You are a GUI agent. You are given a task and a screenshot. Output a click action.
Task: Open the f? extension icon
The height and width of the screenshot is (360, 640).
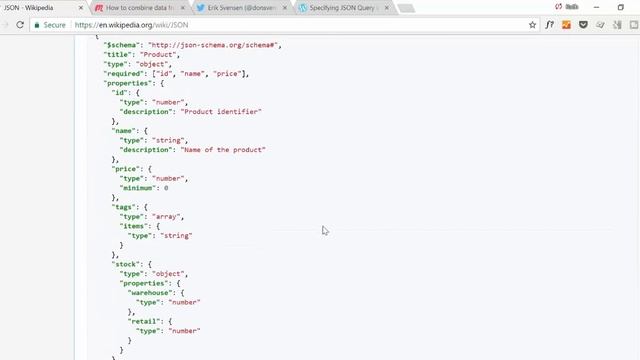coord(549,25)
